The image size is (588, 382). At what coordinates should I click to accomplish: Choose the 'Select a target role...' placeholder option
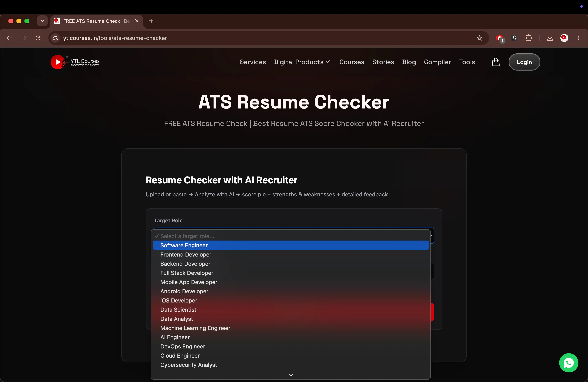(x=291, y=236)
